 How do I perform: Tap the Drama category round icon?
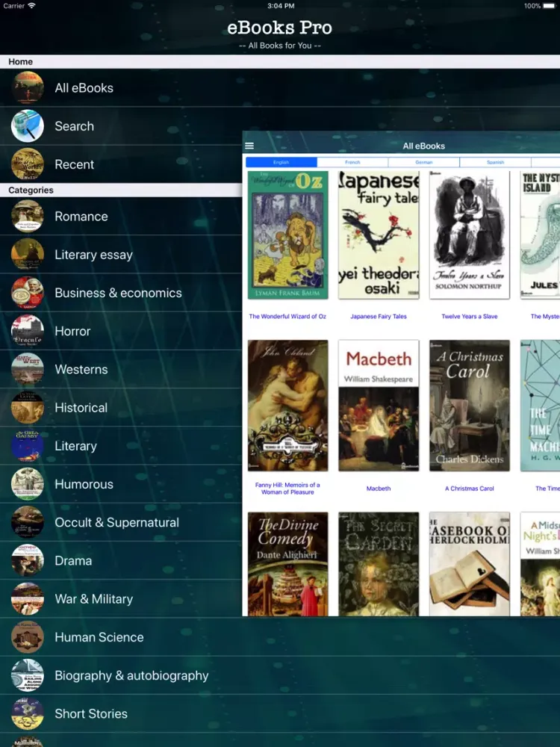(28, 561)
